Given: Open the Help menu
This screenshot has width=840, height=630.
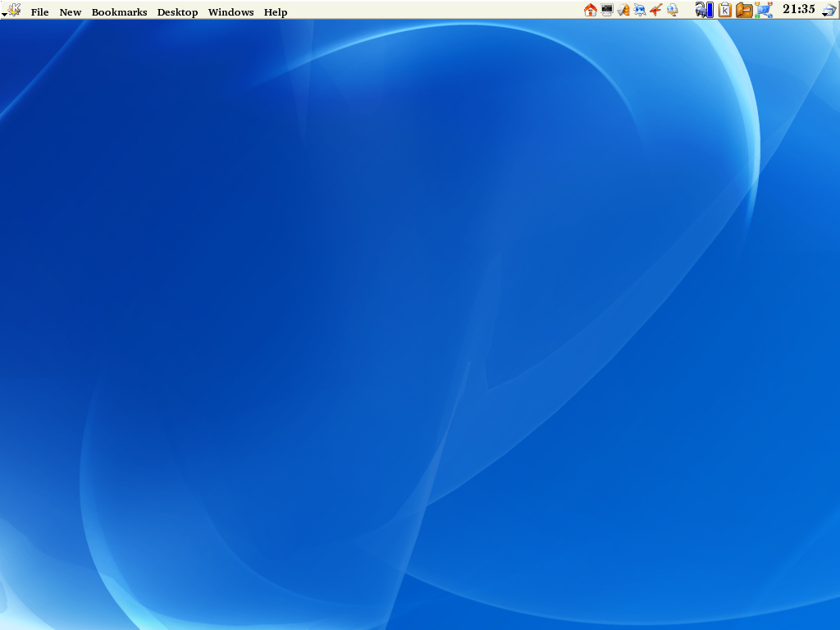Looking at the screenshot, I should coord(276,11).
